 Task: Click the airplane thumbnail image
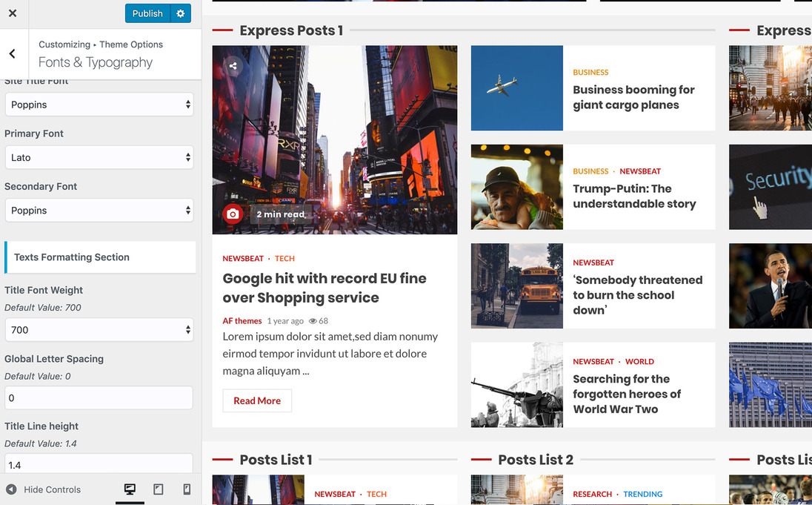[517, 88]
